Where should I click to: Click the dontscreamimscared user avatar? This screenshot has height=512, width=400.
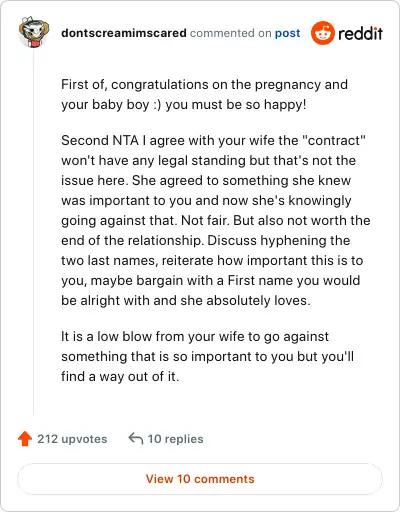pos(34,32)
